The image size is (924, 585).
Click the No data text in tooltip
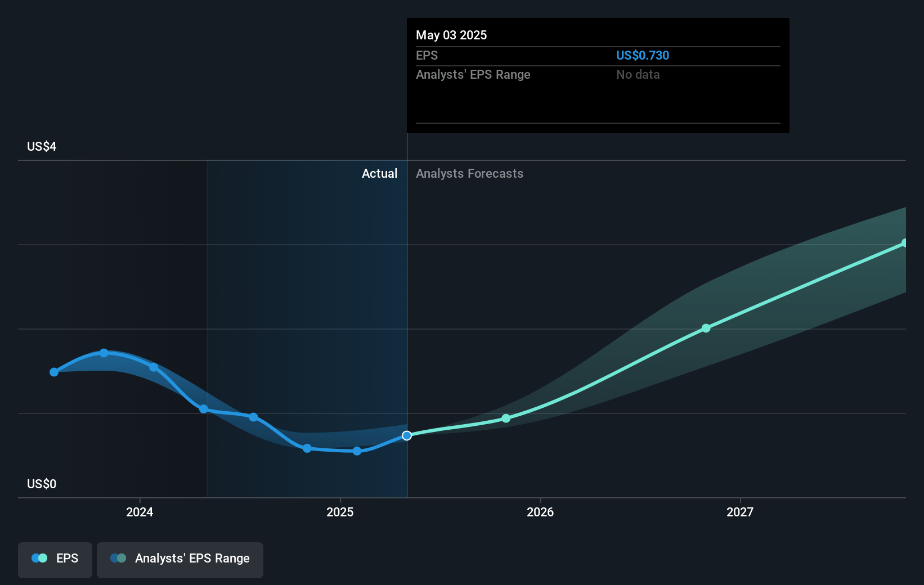click(638, 74)
